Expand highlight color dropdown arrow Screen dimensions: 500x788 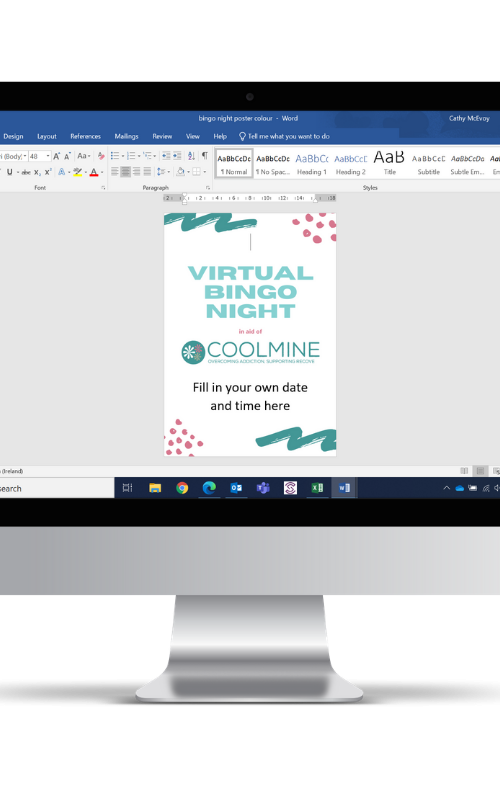[85, 172]
